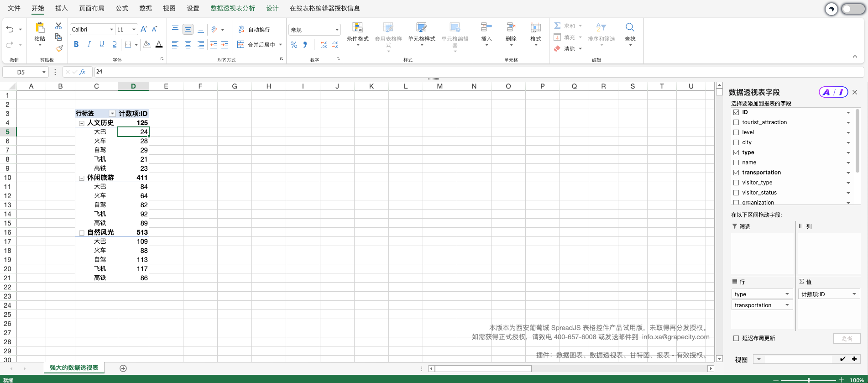Viewport: 868px width, 383px height.
Task: Open the 设计 ribbon tab
Action: [x=272, y=8]
